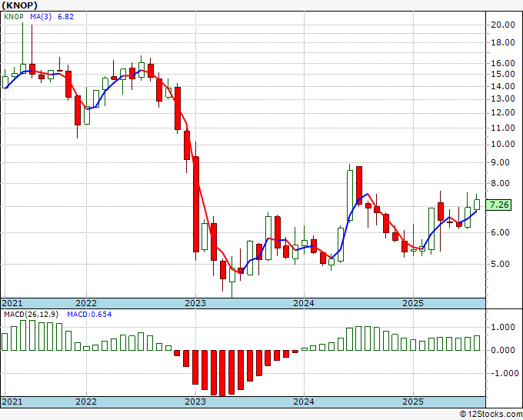Click the last green MACD histogram bar
This screenshot has width=523, height=420.
(477, 343)
